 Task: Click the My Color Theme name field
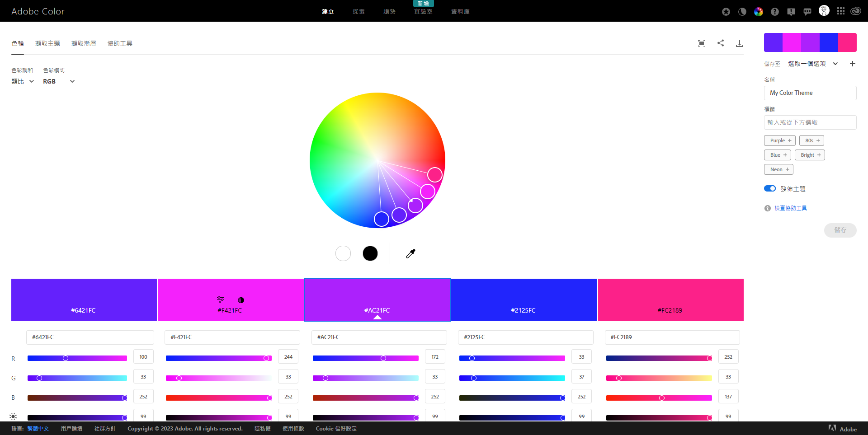[810, 93]
